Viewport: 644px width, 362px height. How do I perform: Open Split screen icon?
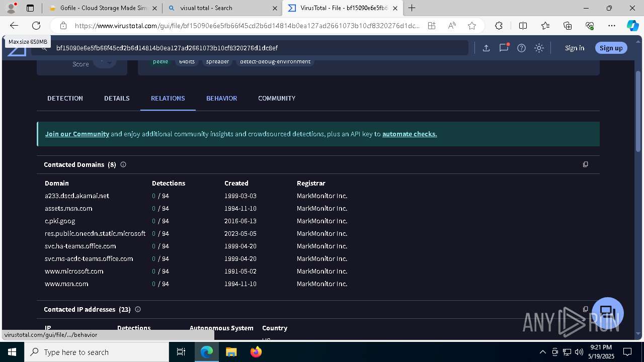coord(523,26)
